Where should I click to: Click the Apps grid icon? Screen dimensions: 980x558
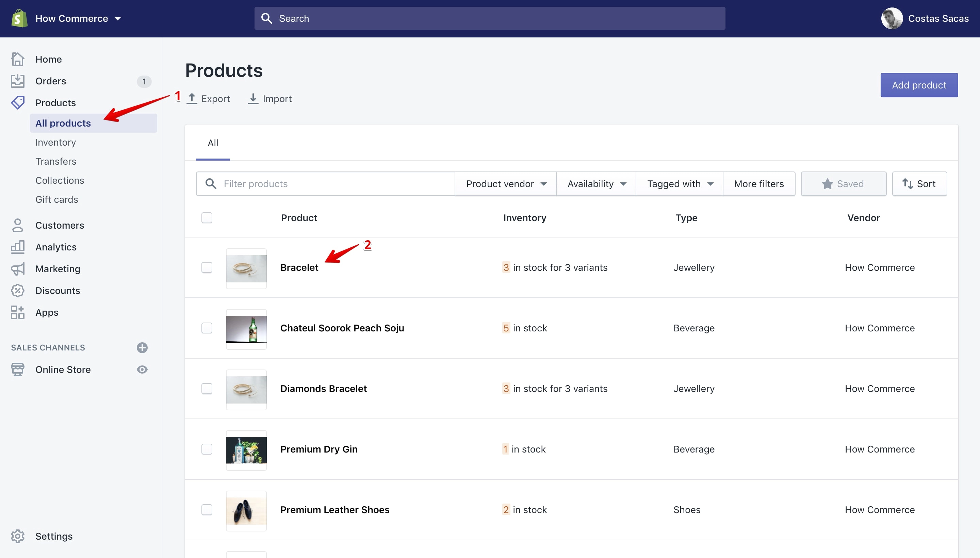point(18,312)
